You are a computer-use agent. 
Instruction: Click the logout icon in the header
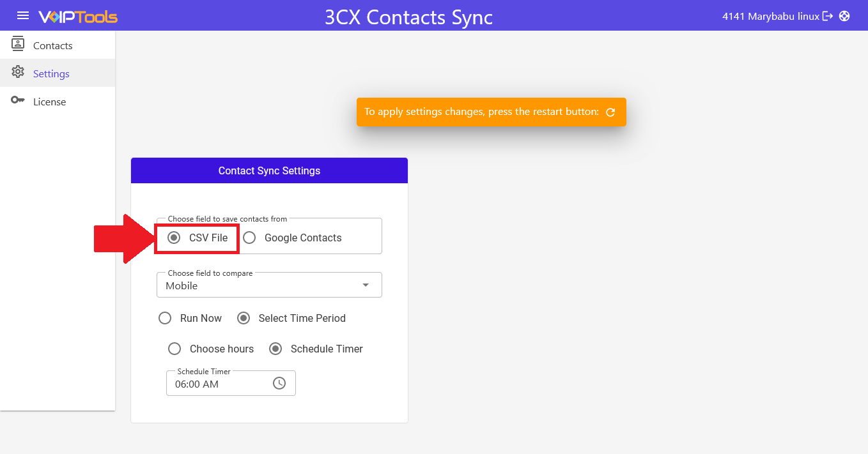pos(828,15)
